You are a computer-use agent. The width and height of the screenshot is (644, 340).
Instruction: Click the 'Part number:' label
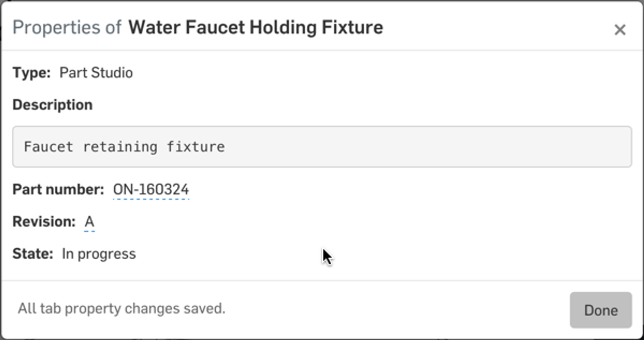coord(58,190)
